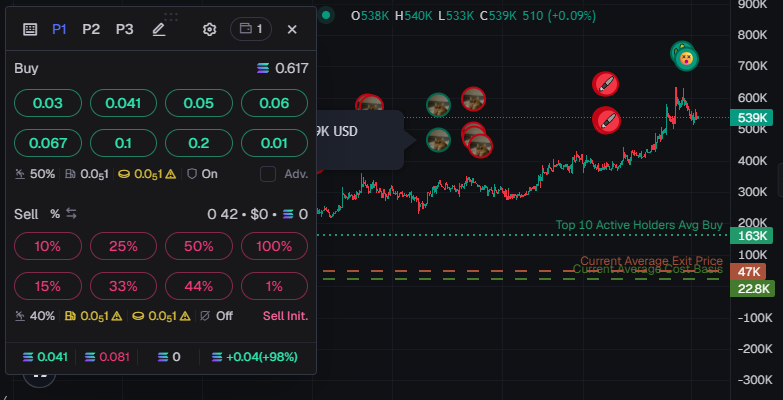This screenshot has width=783, height=400.
Task: Sell 1% of position
Action: [275, 286]
